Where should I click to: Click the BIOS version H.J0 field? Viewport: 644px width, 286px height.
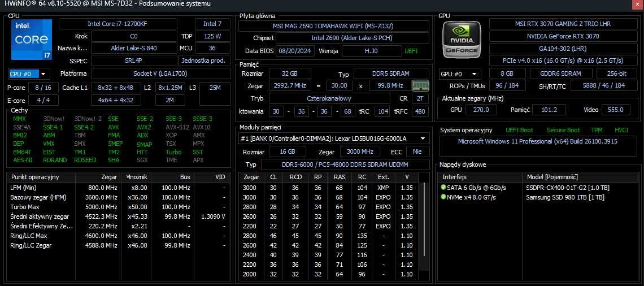point(371,51)
